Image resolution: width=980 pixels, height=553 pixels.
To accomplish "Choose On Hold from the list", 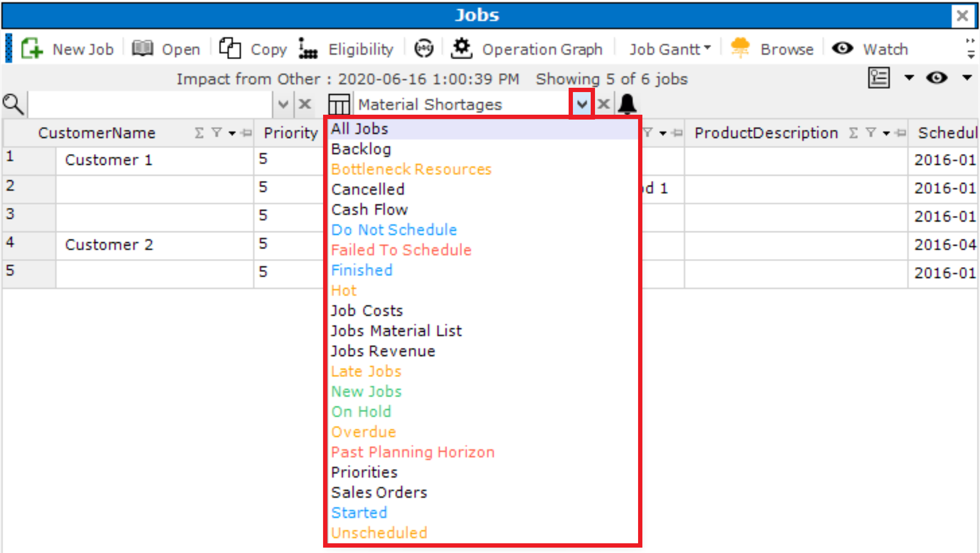I will coord(483,412).
